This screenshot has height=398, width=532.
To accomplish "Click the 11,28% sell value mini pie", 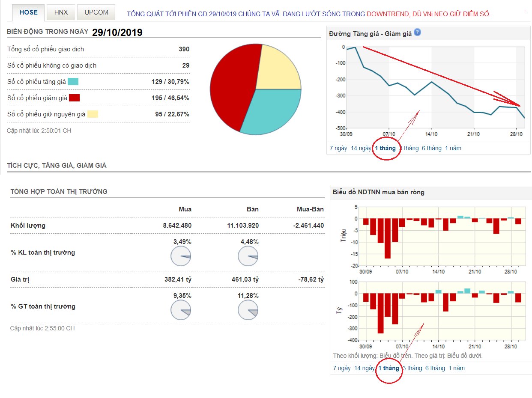I will coord(248,310).
